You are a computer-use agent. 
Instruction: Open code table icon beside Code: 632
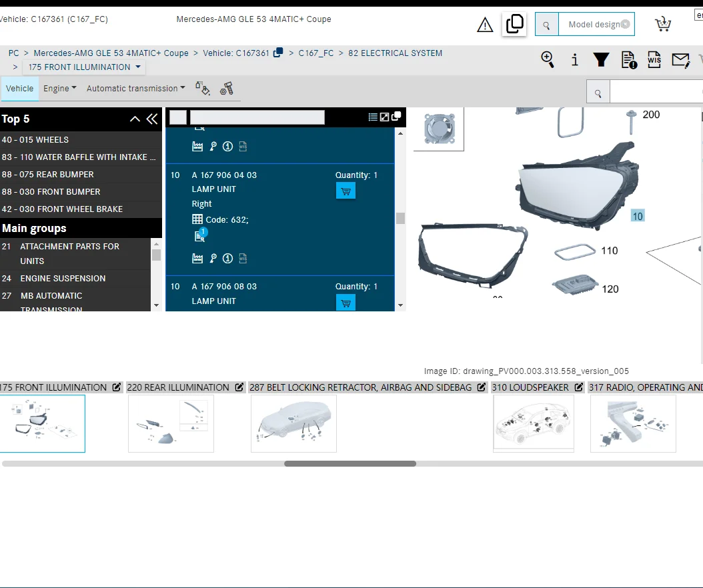pyautogui.click(x=197, y=219)
